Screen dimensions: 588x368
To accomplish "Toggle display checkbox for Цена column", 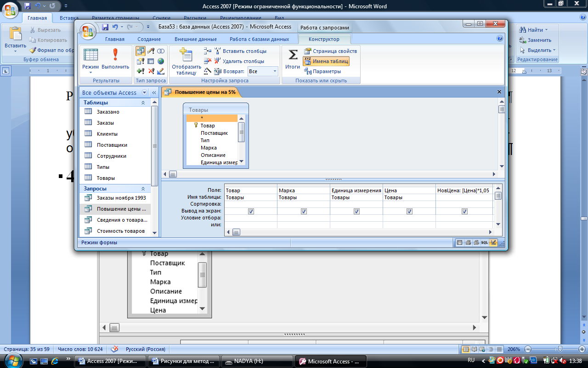I will click(x=409, y=211).
